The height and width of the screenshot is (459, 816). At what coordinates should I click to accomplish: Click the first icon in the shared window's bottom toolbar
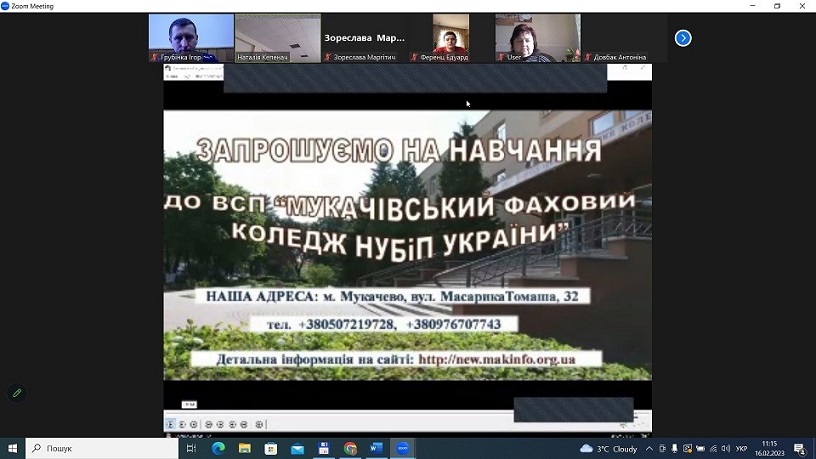pyautogui.click(x=170, y=425)
